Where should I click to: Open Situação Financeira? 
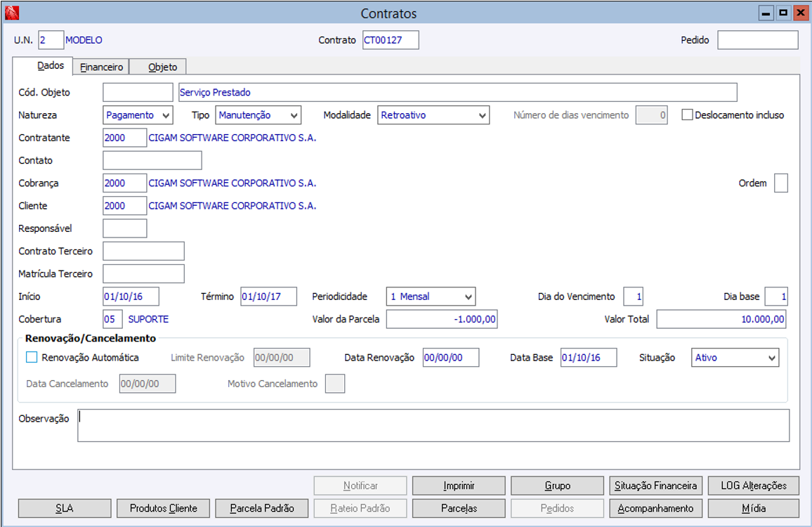click(655, 486)
